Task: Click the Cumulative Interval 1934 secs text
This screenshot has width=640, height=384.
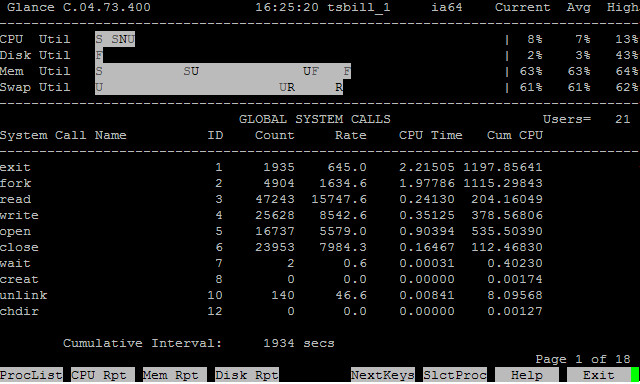Action: (199, 343)
